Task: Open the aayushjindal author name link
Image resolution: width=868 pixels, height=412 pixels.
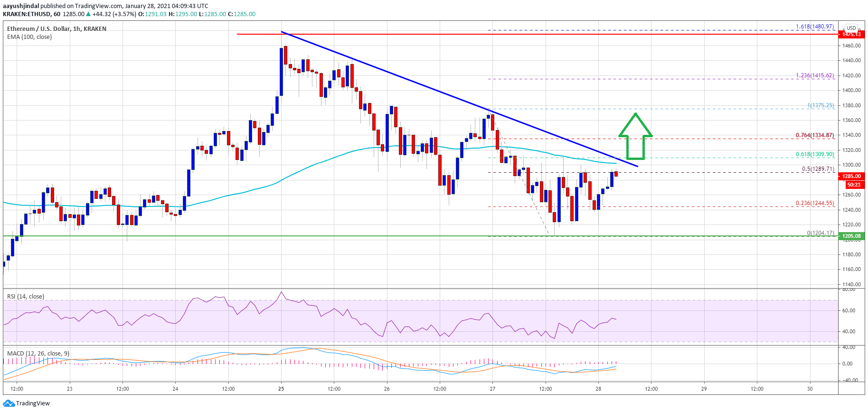Action: [x=21, y=6]
